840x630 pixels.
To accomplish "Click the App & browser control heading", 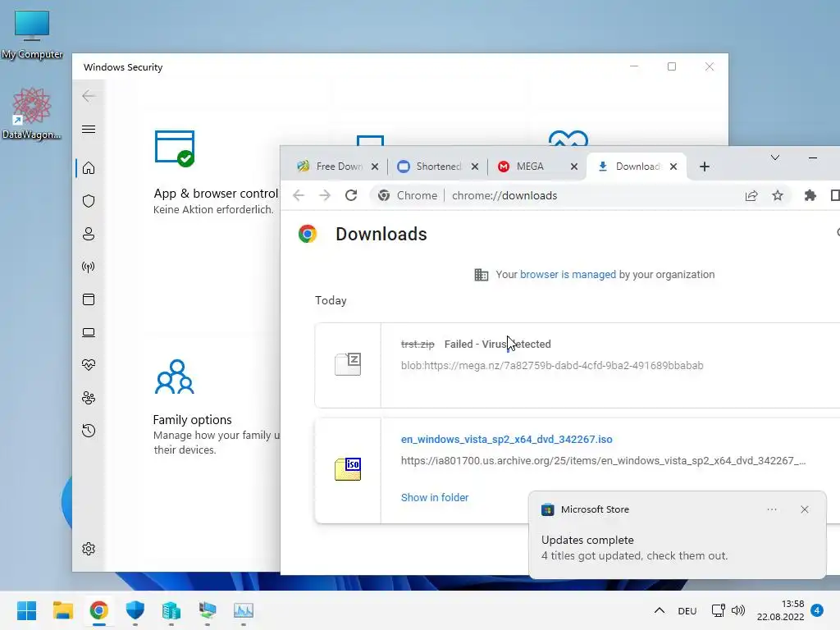I will [216, 194].
